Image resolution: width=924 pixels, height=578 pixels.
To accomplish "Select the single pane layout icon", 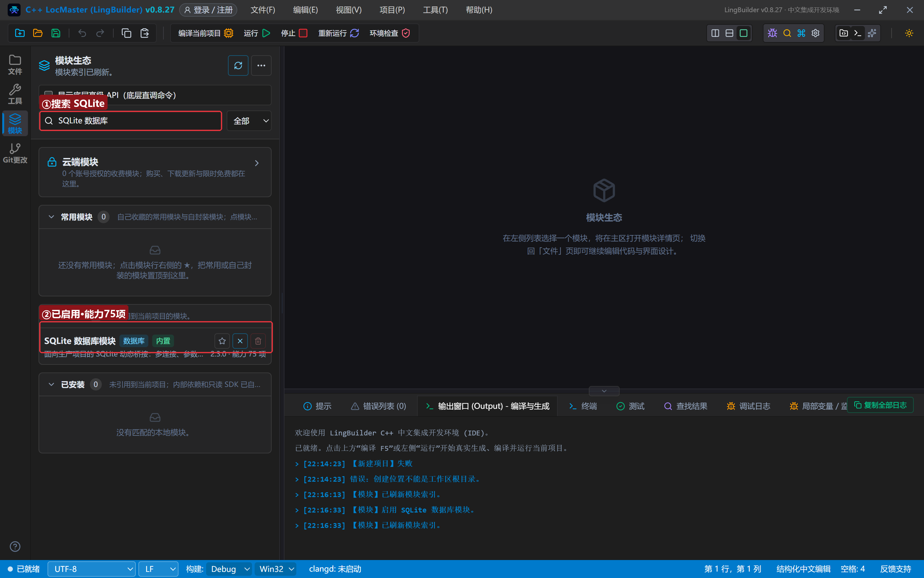I will tap(744, 33).
